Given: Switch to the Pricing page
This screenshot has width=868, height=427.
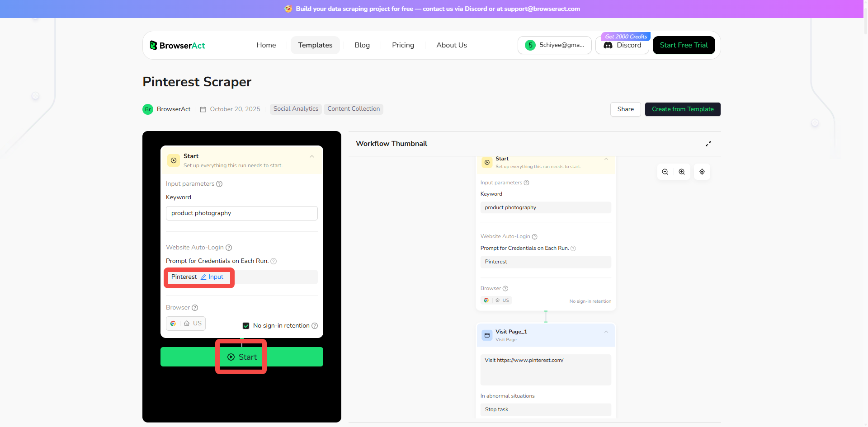Looking at the screenshot, I should 403,45.
